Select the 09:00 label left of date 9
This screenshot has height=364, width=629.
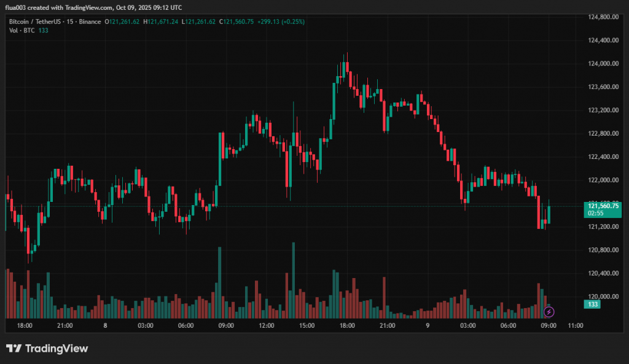click(x=226, y=325)
